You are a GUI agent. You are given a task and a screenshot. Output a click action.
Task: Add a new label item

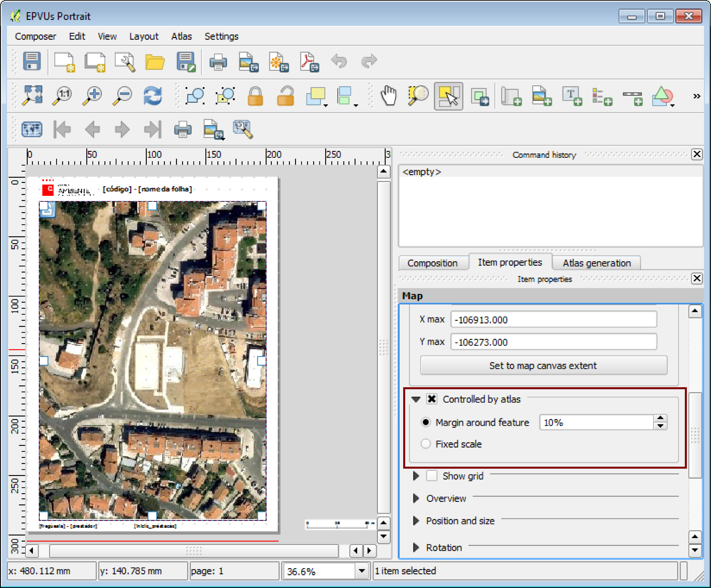point(572,96)
